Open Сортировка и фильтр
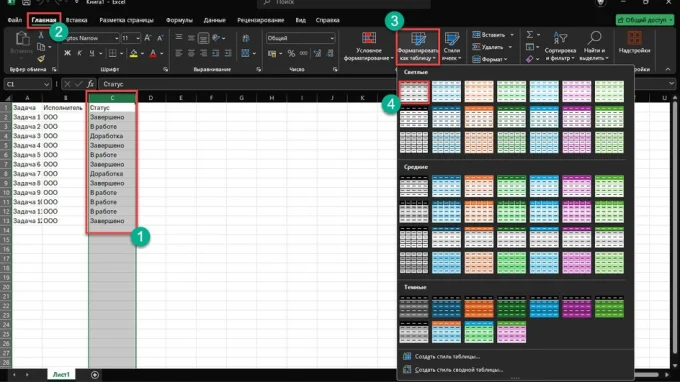Viewport: 680px width, 382px height. click(x=560, y=46)
